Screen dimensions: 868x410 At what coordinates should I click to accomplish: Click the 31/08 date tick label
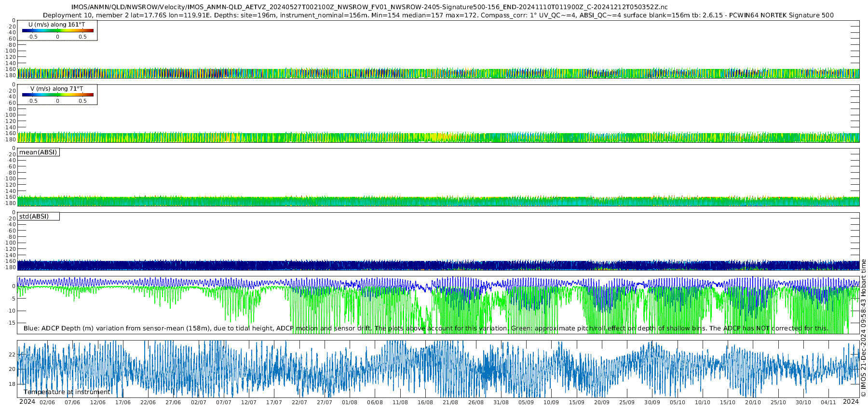click(501, 402)
